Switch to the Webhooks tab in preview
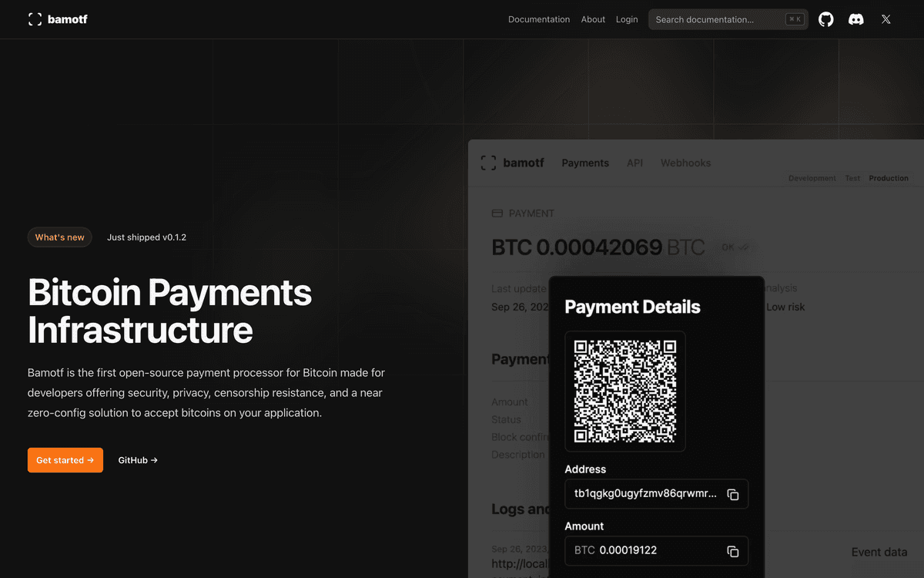 (x=685, y=163)
